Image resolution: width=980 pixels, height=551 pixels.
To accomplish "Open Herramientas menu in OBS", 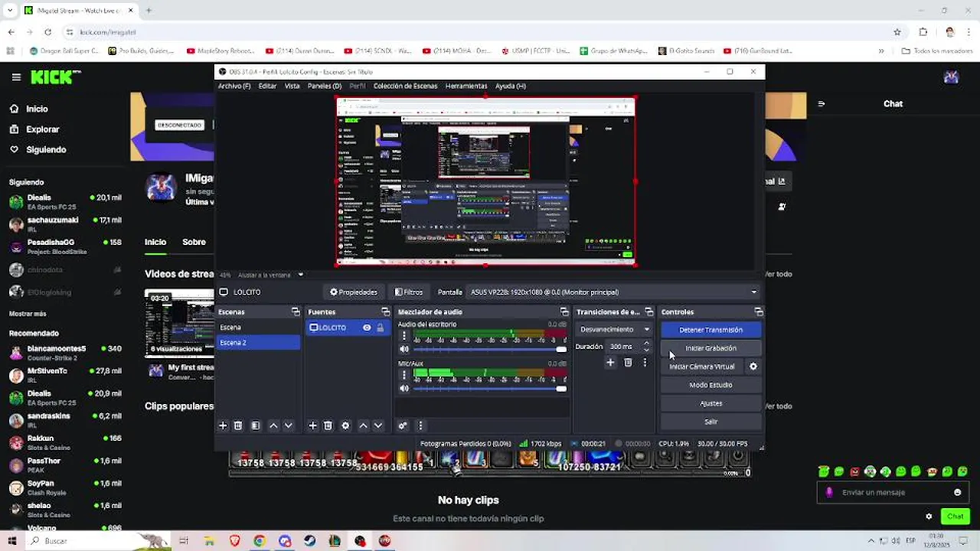I will pyautogui.click(x=466, y=86).
